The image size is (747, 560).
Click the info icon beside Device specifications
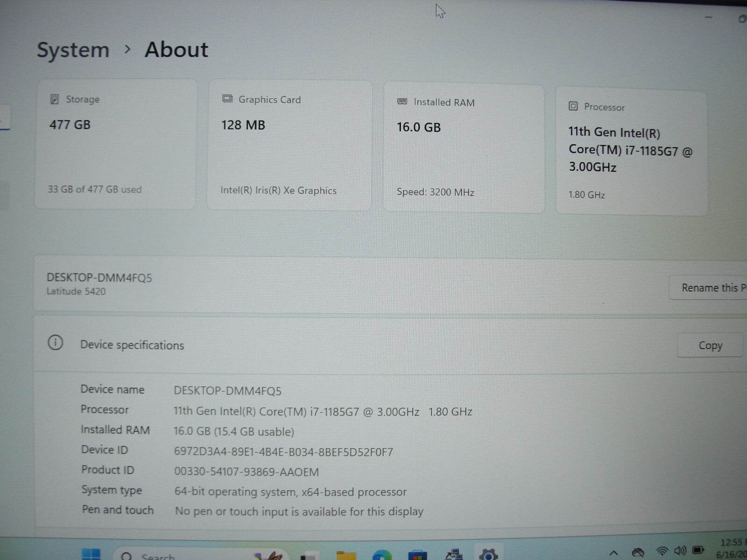56,343
